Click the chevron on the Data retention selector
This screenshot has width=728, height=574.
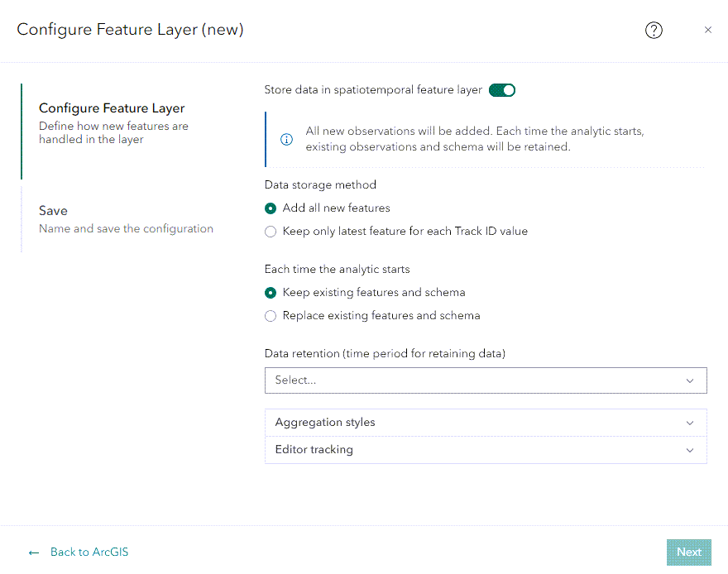coord(690,380)
